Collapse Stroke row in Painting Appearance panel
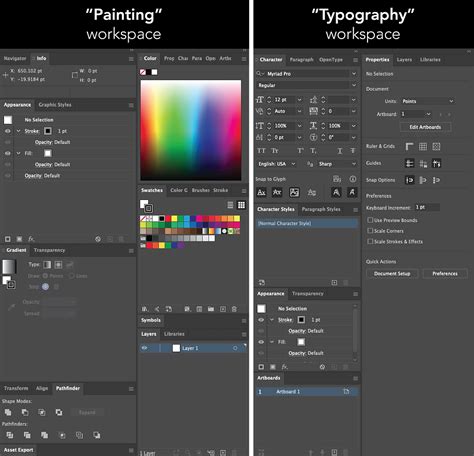474x456 pixels. [x=18, y=131]
